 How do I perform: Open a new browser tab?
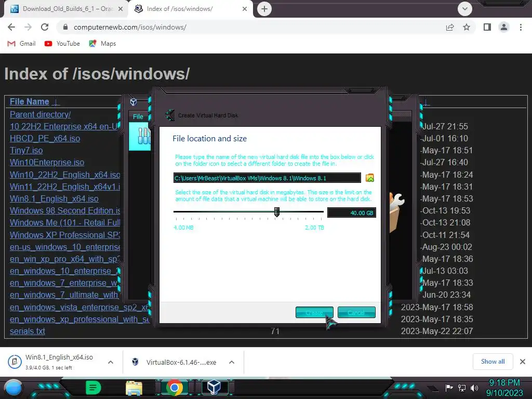[x=264, y=9]
